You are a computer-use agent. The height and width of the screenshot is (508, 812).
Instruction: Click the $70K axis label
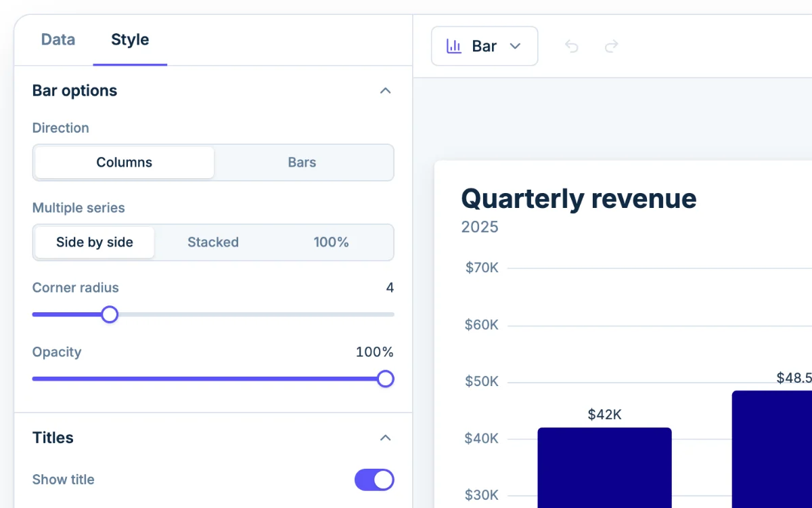(482, 268)
